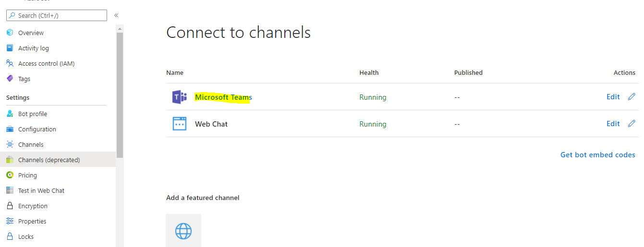Click the search magnifier icon

pyautogui.click(x=12, y=15)
